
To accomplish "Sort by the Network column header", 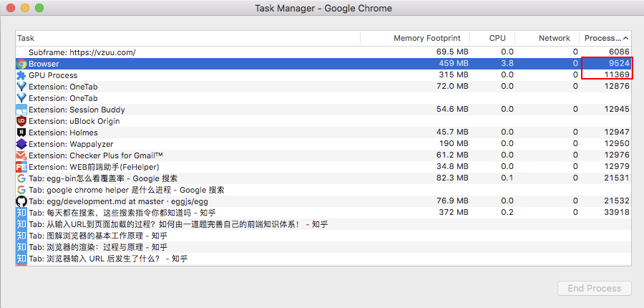I will [x=547, y=38].
